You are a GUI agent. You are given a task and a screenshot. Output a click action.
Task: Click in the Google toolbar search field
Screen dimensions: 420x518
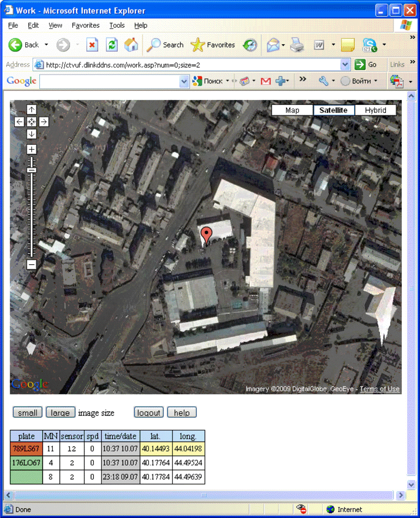[x=110, y=81]
